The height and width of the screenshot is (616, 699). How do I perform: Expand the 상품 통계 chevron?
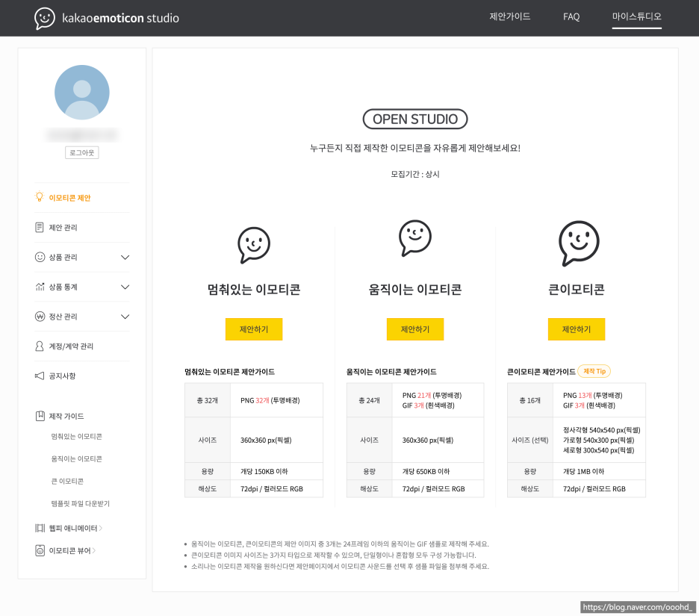click(125, 287)
